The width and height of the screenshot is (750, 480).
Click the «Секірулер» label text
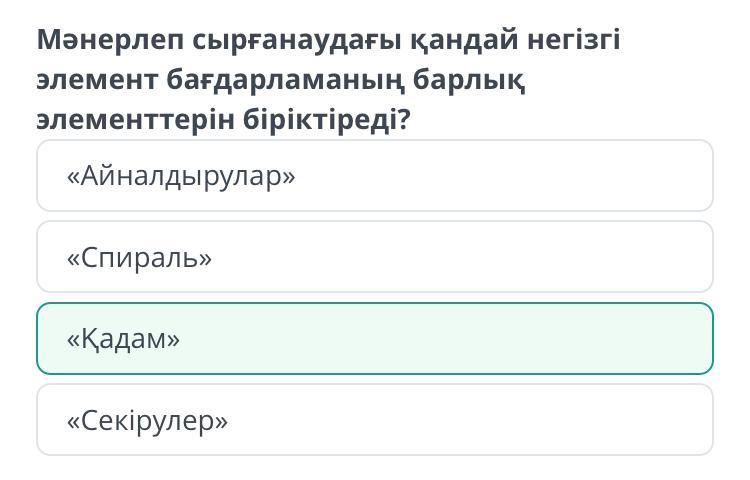147,421
